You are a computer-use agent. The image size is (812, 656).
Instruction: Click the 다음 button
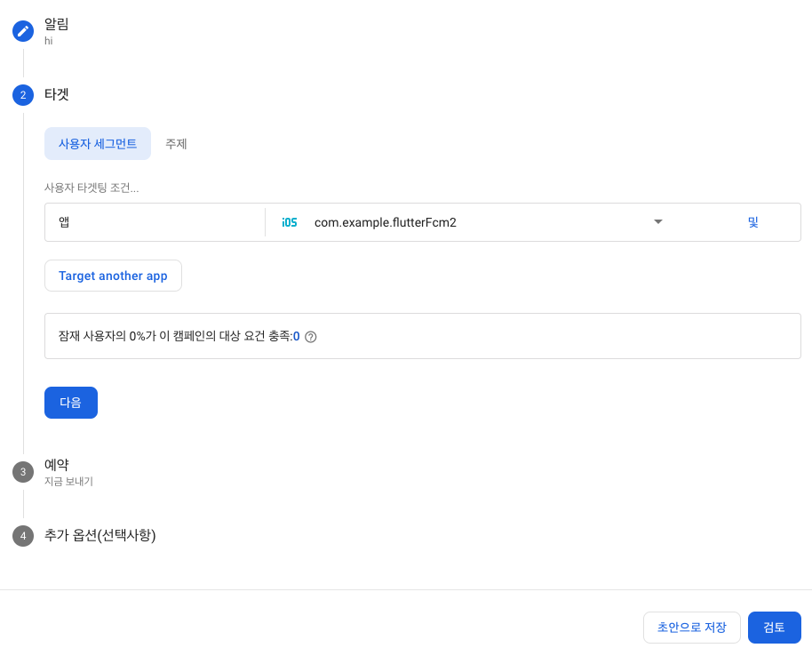[x=71, y=403]
